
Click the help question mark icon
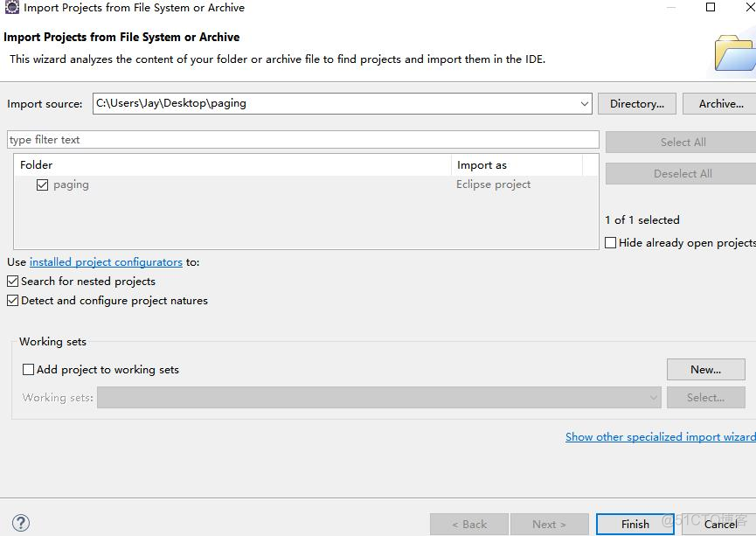click(x=21, y=523)
